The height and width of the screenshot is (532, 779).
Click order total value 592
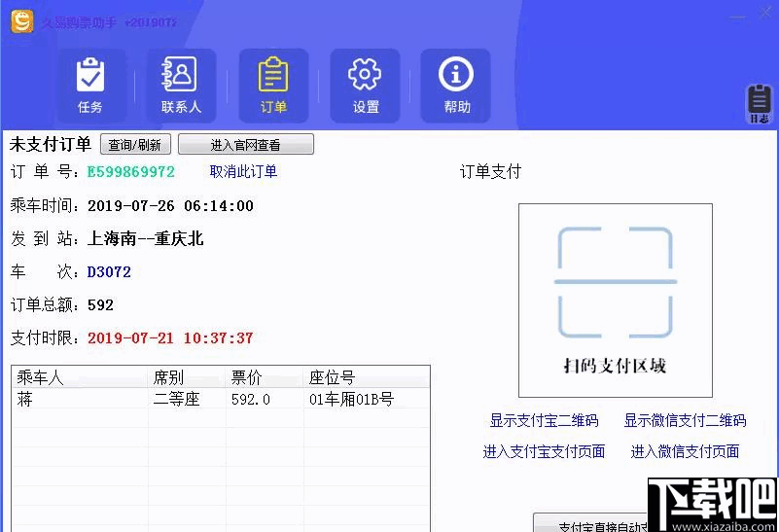pos(100,305)
